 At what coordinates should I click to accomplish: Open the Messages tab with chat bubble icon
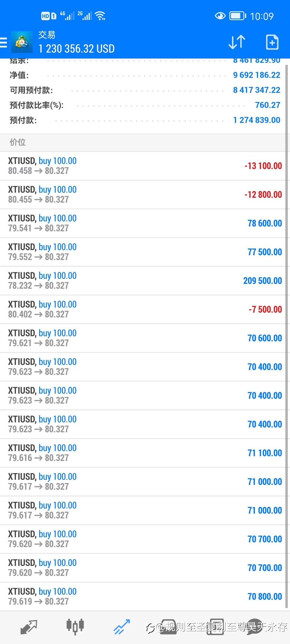click(x=254, y=627)
